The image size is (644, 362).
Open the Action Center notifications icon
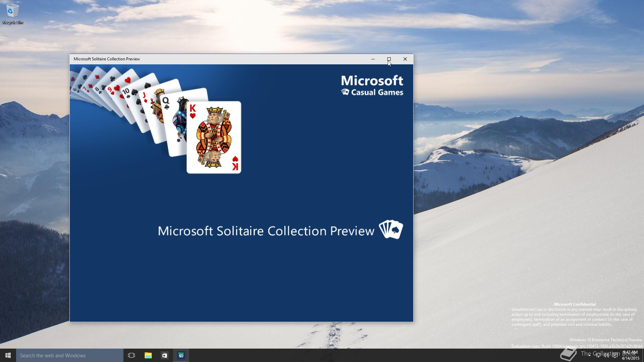pyautogui.click(x=615, y=355)
